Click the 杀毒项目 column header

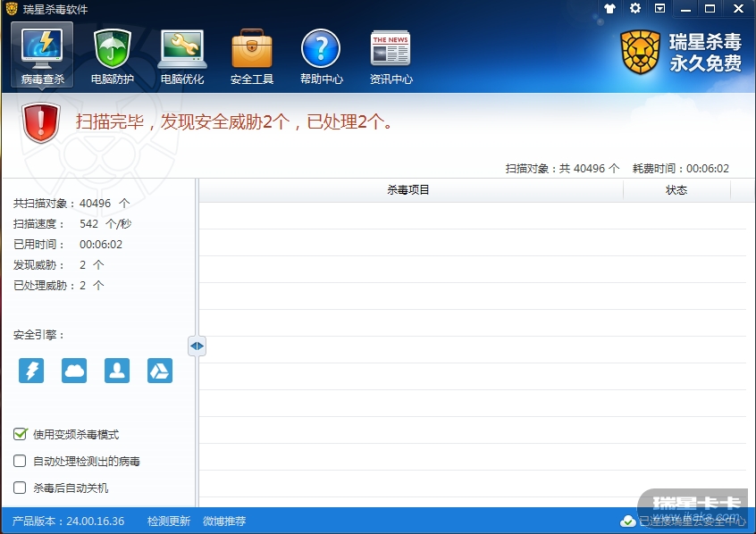407,190
